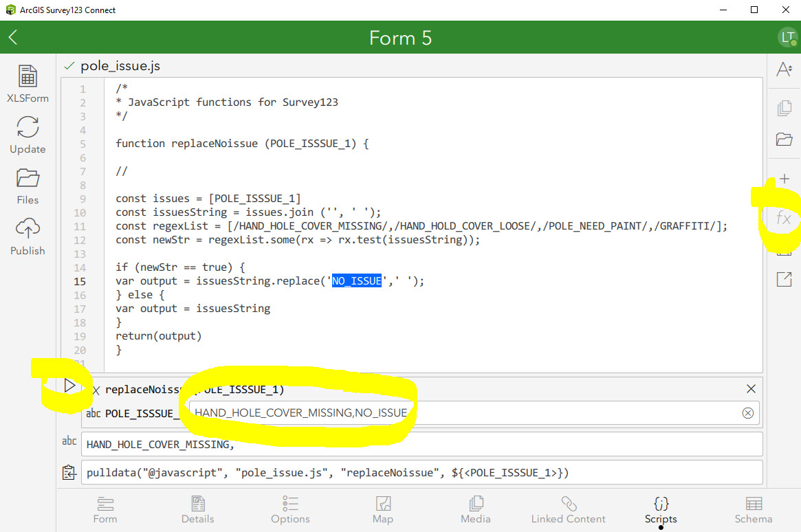Viewport: 801px width, 532px height.
Task: Clear the POLE_ISSSUE_1 input value
Action: [x=748, y=412]
